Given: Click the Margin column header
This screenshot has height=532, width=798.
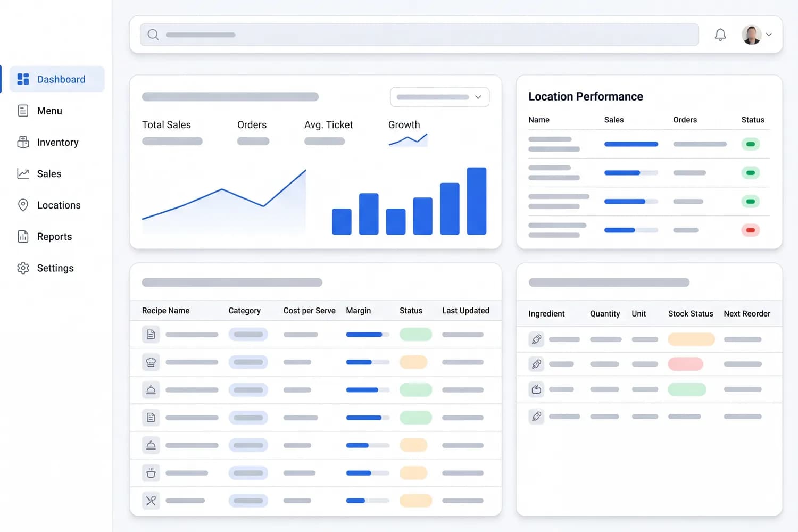Looking at the screenshot, I should [359, 311].
